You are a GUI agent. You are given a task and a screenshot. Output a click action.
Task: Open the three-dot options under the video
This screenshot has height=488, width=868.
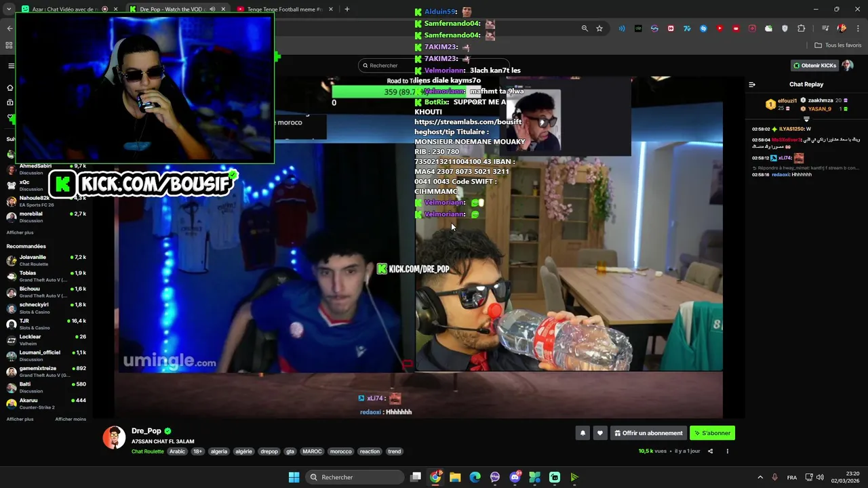(728, 451)
